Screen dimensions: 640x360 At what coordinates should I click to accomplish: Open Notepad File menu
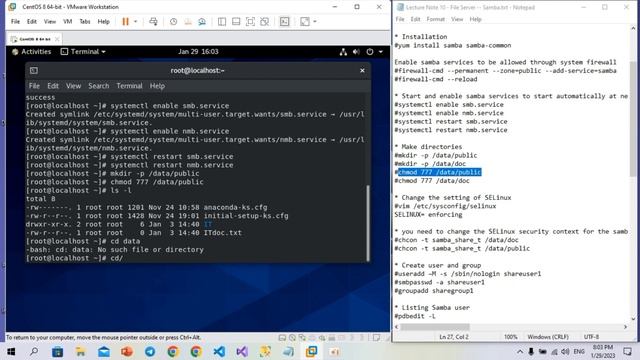click(400, 19)
